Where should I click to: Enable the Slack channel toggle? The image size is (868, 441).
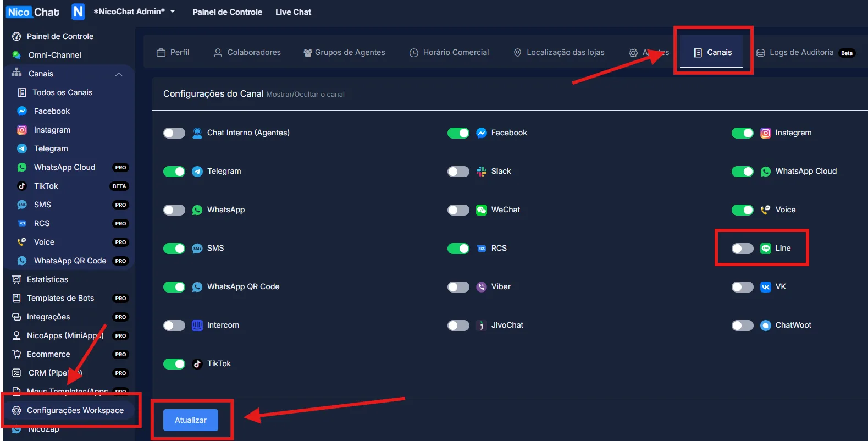(458, 172)
